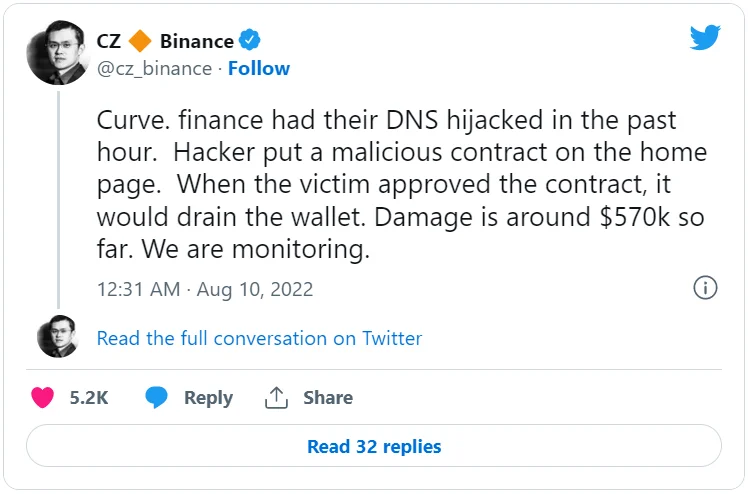
Task: Click the 5.2K likes count
Action: point(89,397)
